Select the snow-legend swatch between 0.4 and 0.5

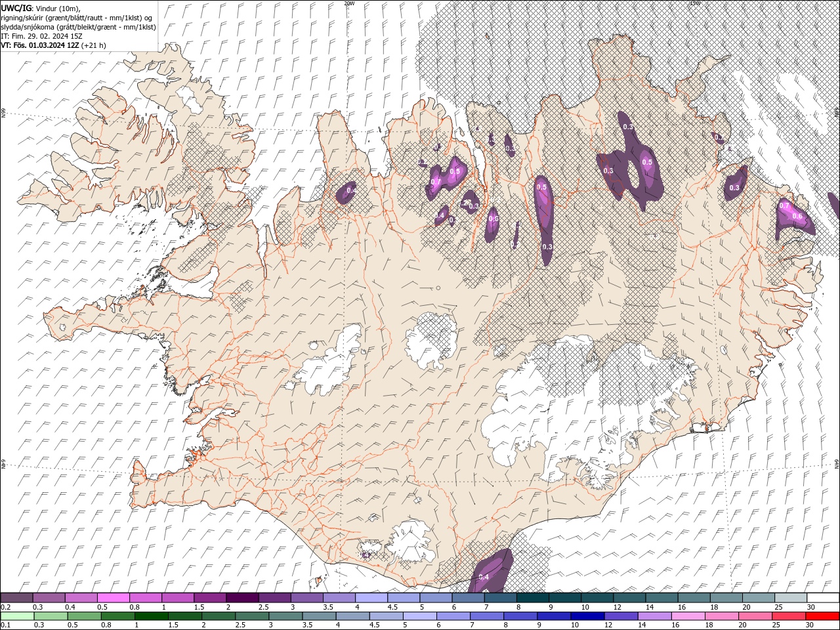[81, 598]
